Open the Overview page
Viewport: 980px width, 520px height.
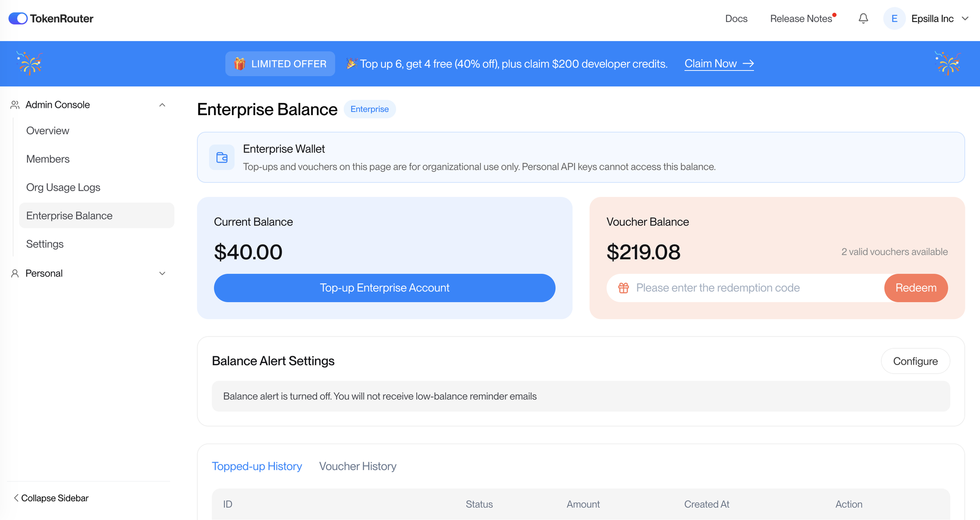tap(48, 131)
